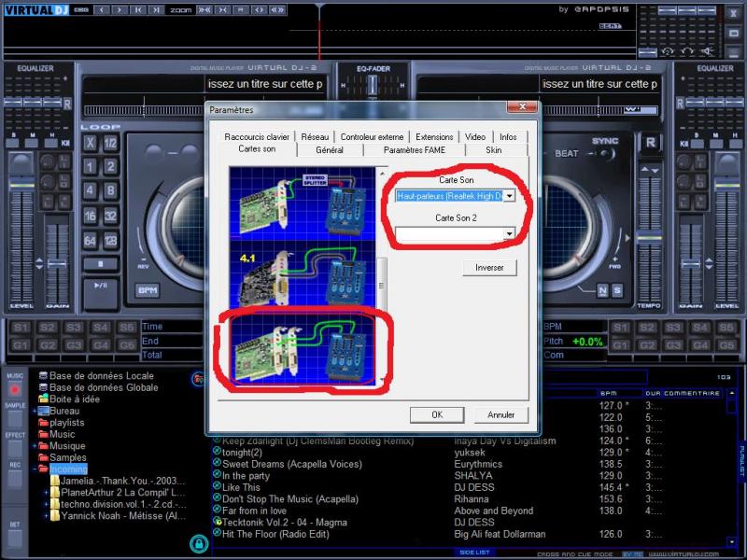
Task: Confirm the settings with OK
Action: (436, 414)
